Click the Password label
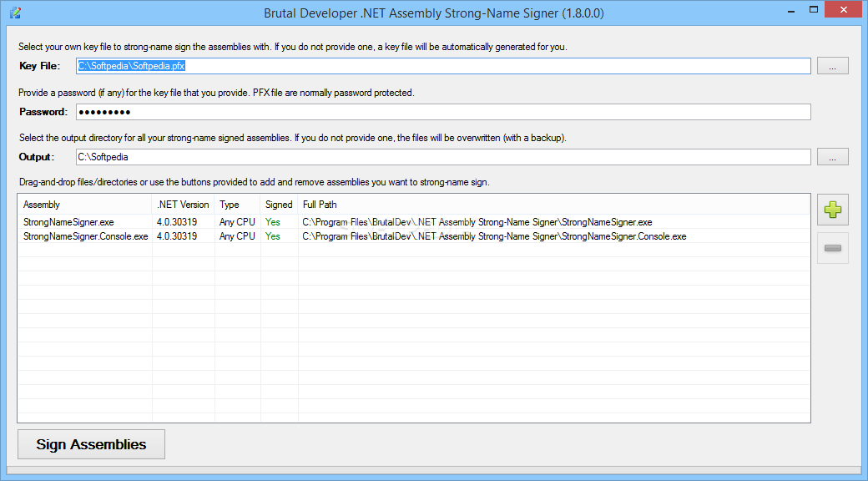The image size is (868, 481). point(43,112)
